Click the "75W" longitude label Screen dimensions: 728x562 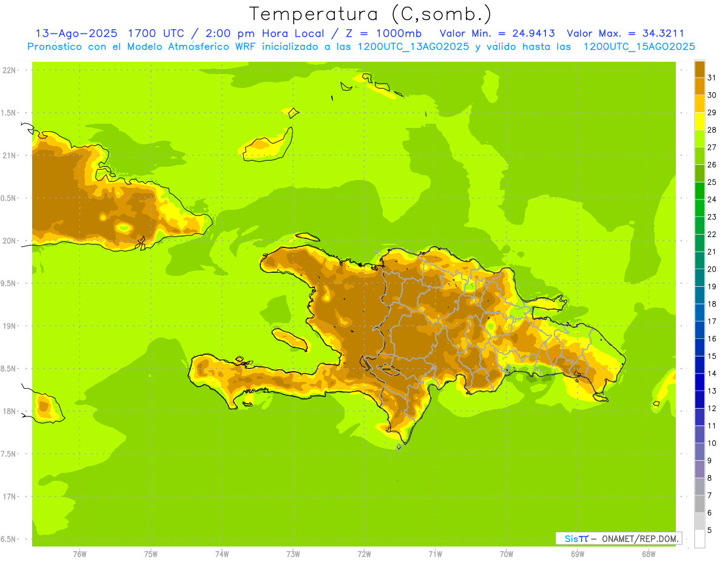coord(150,554)
